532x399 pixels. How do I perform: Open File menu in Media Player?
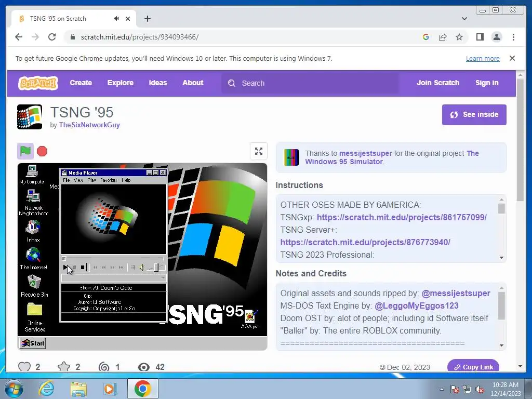tap(66, 180)
